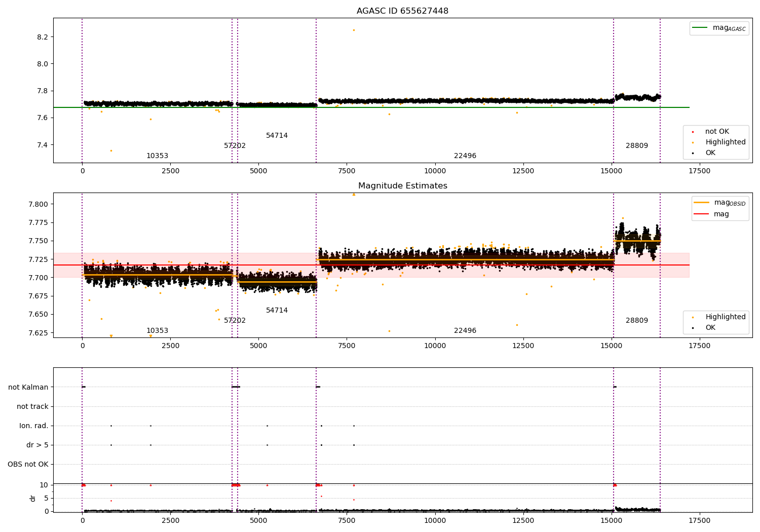The height and width of the screenshot is (532, 760).
Task: Click 'Highlighted' in the top plot legend
Action: tap(726, 142)
